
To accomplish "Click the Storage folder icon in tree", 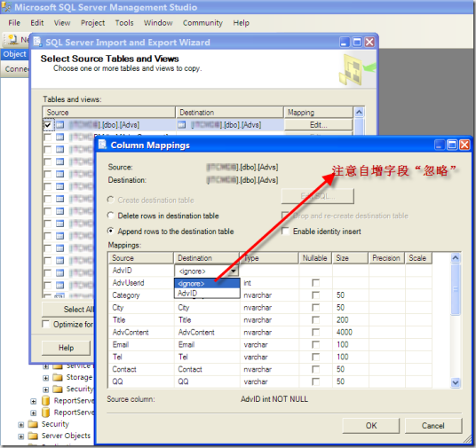I will [58, 377].
